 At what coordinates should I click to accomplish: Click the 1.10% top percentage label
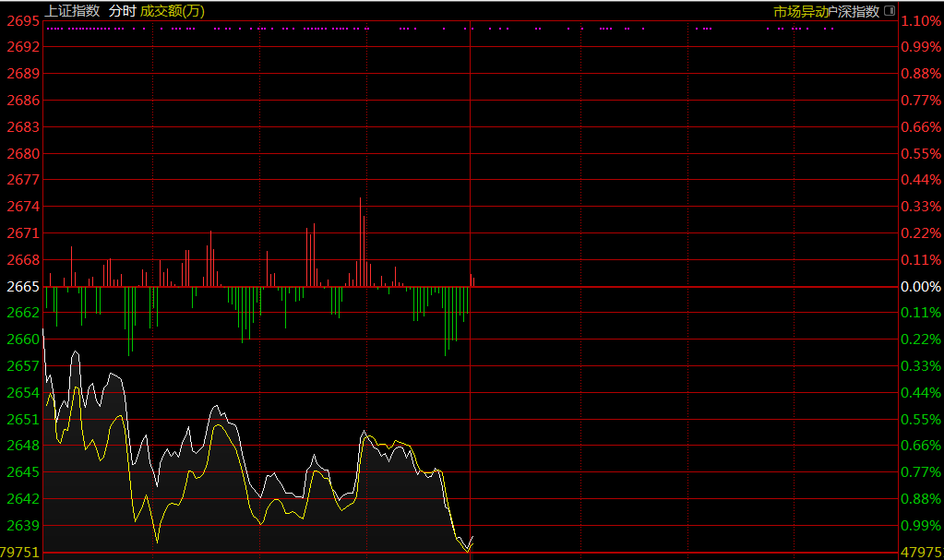click(x=919, y=20)
